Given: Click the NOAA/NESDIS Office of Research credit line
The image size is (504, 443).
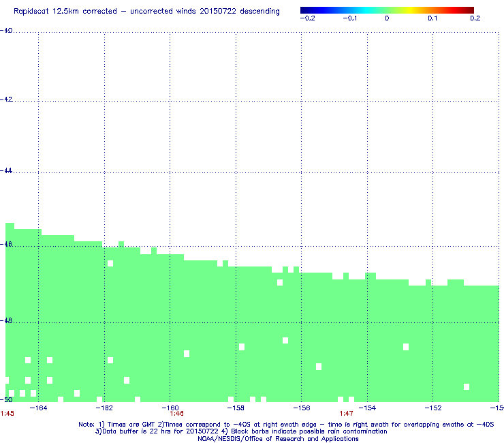Looking at the screenshot, I should coord(278,439).
